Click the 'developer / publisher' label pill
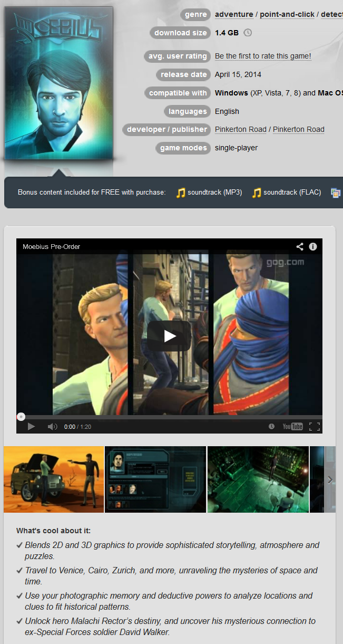Image resolution: width=343 pixels, height=644 pixels. click(x=167, y=129)
